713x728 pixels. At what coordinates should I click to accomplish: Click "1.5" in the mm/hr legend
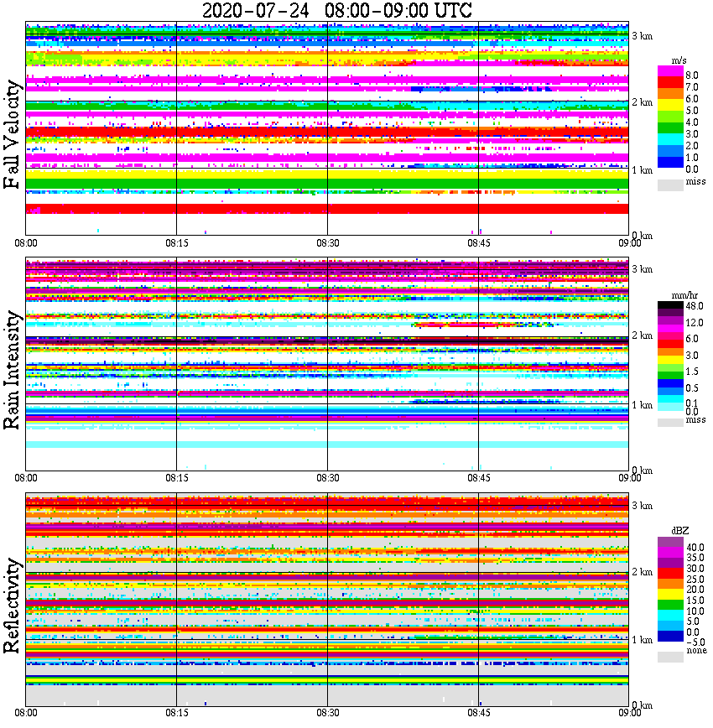point(692,372)
